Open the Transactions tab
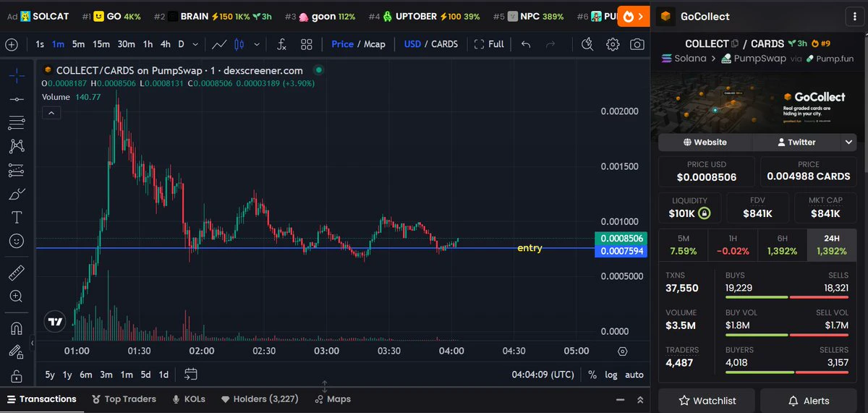The height and width of the screenshot is (413, 868). pyautogui.click(x=41, y=399)
